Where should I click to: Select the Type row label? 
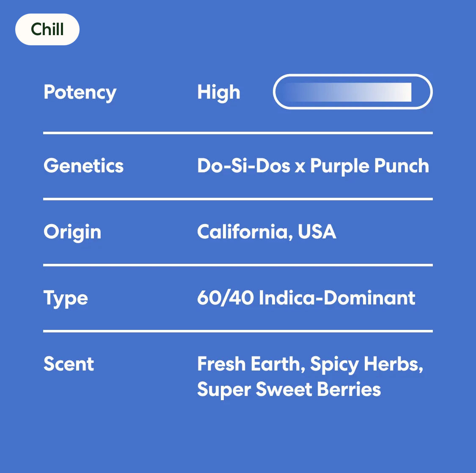click(x=66, y=299)
